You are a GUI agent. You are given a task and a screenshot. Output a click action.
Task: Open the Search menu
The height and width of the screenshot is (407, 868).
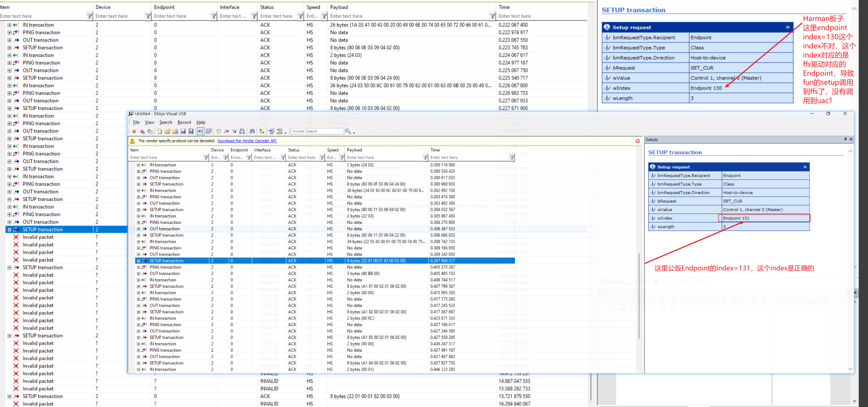click(166, 122)
